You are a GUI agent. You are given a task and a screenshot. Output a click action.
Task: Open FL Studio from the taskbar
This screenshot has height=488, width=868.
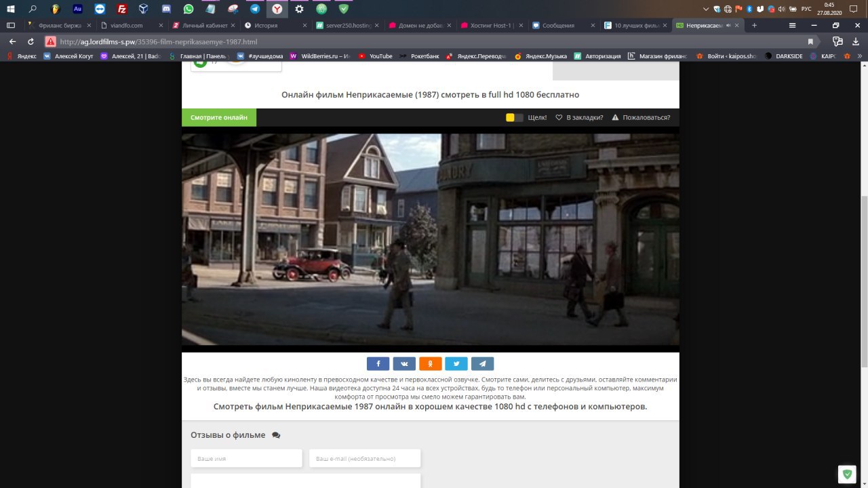pos(55,9)
